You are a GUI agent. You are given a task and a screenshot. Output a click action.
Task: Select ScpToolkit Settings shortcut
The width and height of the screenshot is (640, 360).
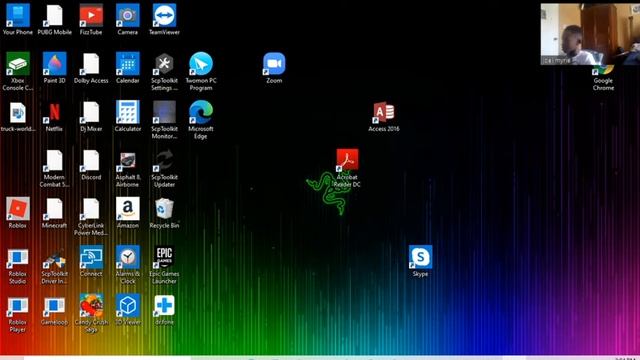coord(164,64)
